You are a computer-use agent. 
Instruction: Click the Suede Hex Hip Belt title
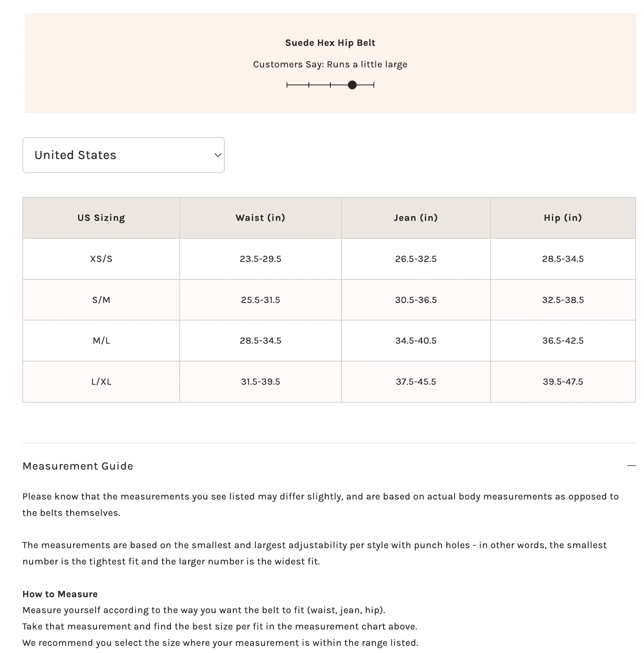[x=330, y=43]
